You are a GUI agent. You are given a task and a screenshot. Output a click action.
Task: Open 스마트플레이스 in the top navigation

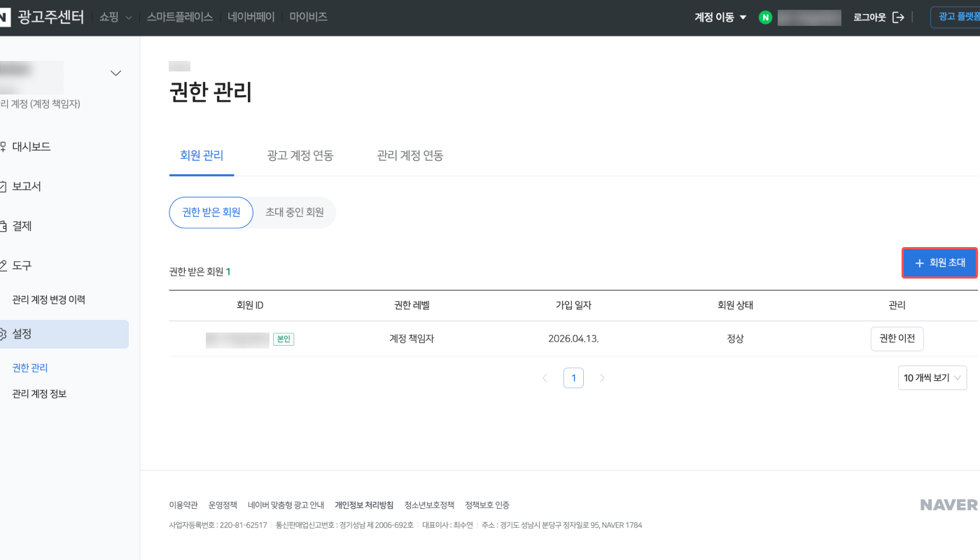pyautogui.click(x=180, y=17)
